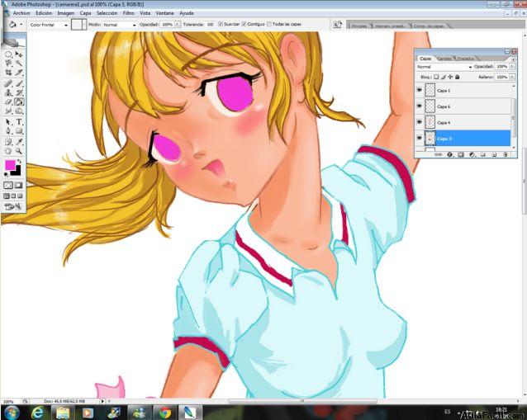Jump to ImageReady
This screenshot has height=420, width=527.
point(13,206)
